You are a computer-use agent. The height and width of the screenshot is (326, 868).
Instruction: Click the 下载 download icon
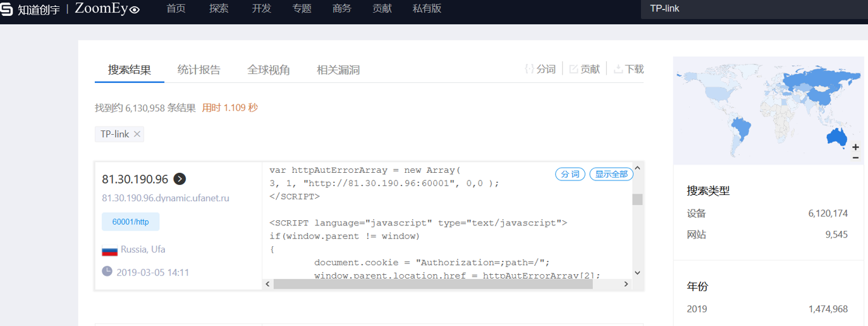[618, 69]
